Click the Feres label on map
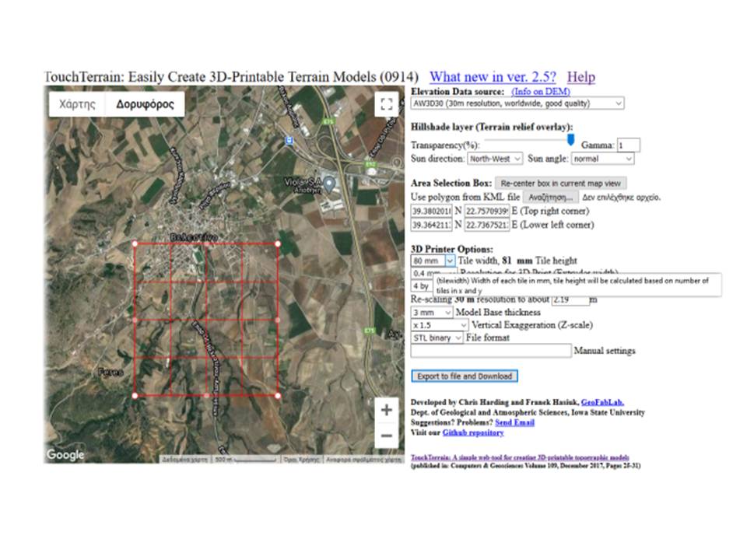 [110, 372]
